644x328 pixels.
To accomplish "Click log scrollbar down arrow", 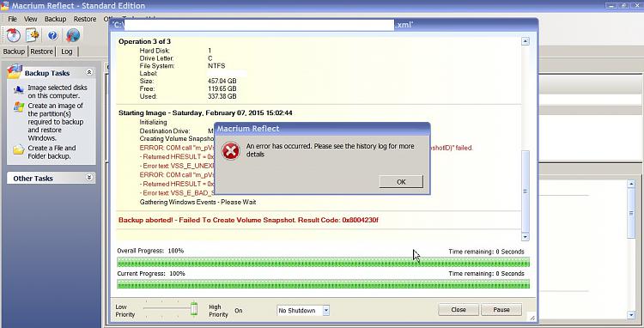I will (x=525, y=237).
